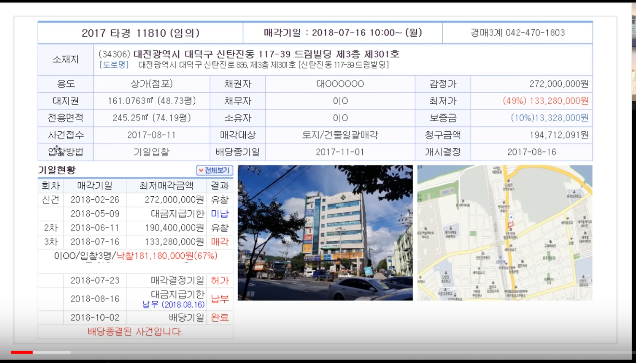Open the location map thumbnail
The width and height of the screenshot is (636, 363).
[x=505, y=232]
